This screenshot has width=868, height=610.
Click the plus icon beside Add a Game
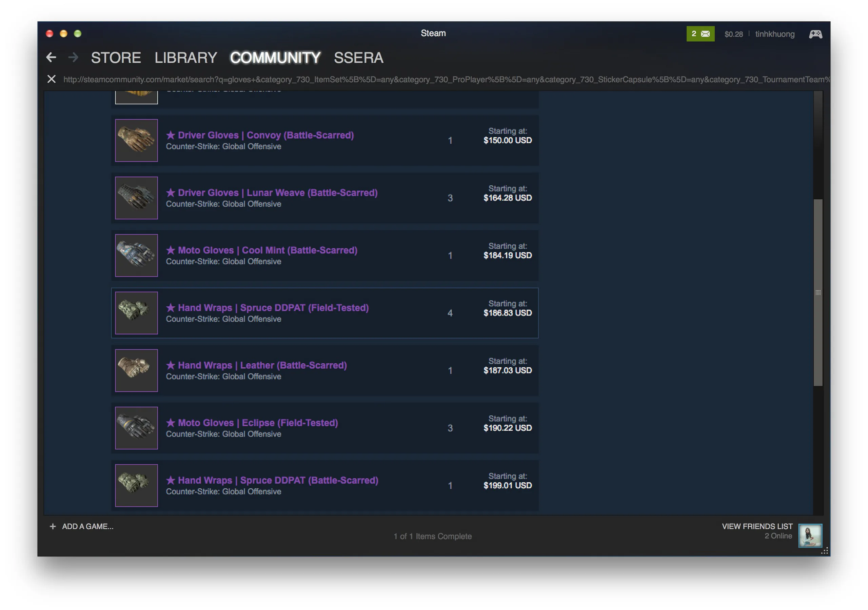[x=53, y=526]
